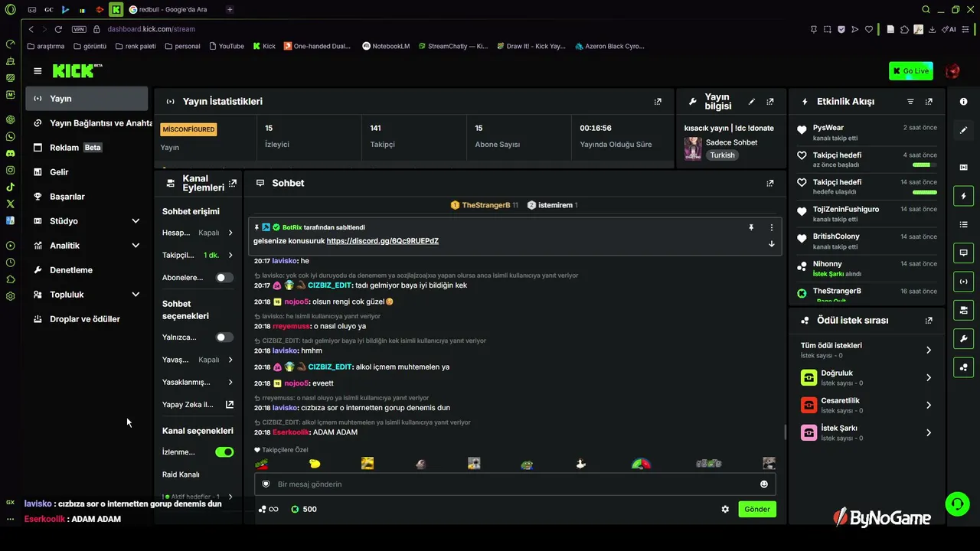Open pinned message three-dot options
This screenshot has width=980, height=551.
click(x=771, y=227)
